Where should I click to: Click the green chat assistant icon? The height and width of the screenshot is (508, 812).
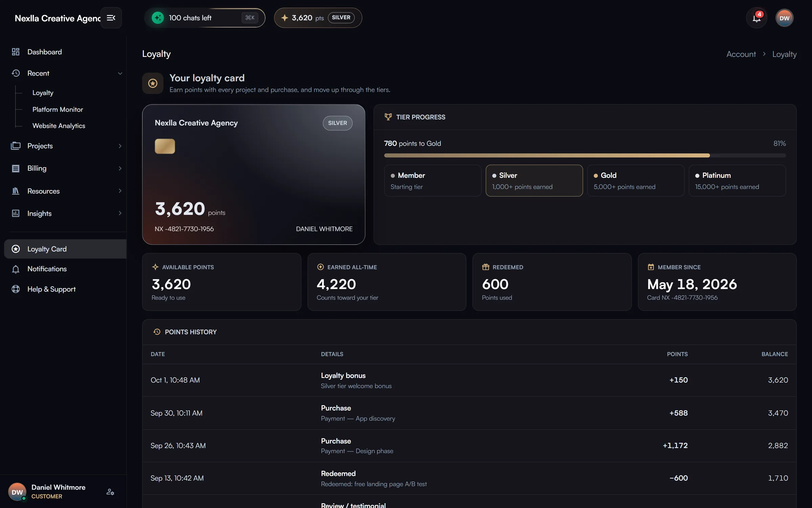pyautogui.click(x=158, y=18)
